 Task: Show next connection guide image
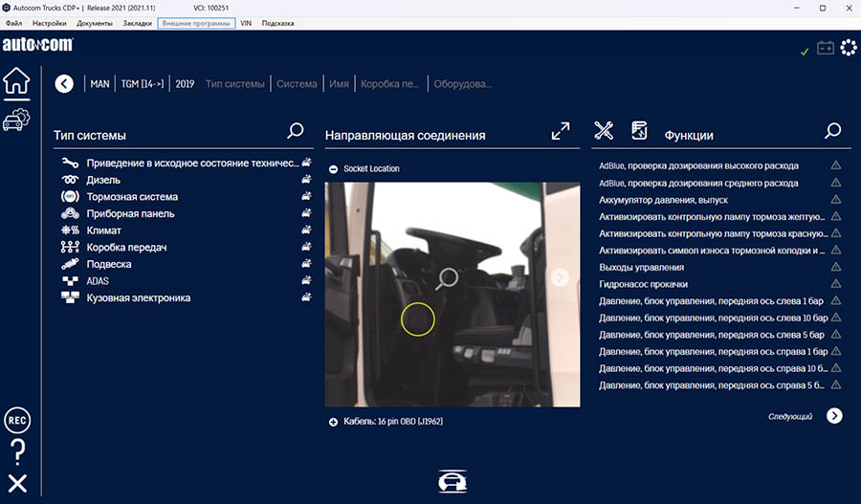561,277
